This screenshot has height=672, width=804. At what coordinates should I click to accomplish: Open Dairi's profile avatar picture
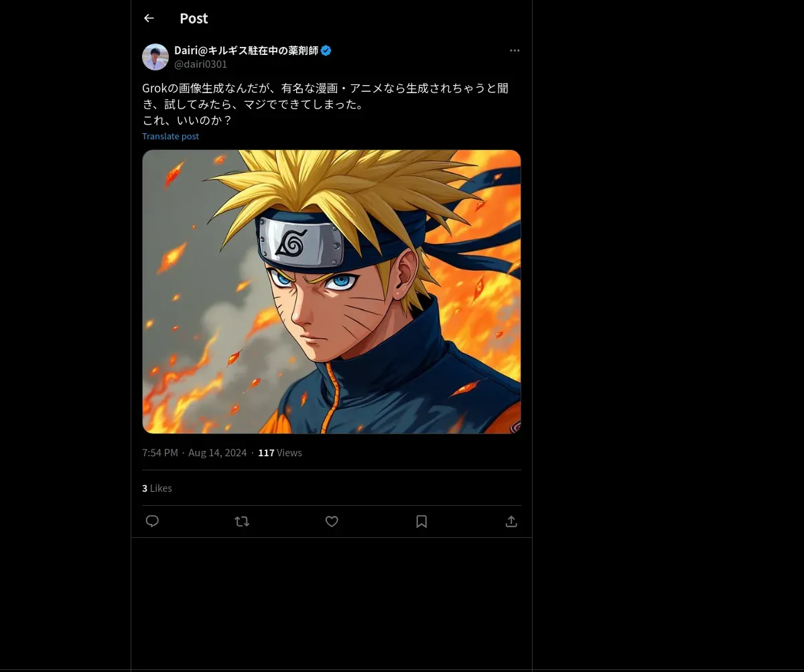pyautogui.click(x=155, y=57)
